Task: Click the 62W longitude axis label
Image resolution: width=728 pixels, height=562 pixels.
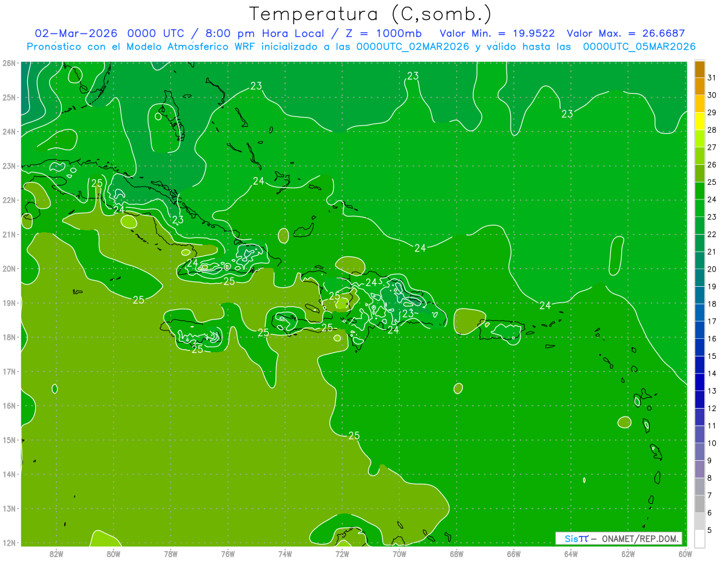Action: point(628,554)
